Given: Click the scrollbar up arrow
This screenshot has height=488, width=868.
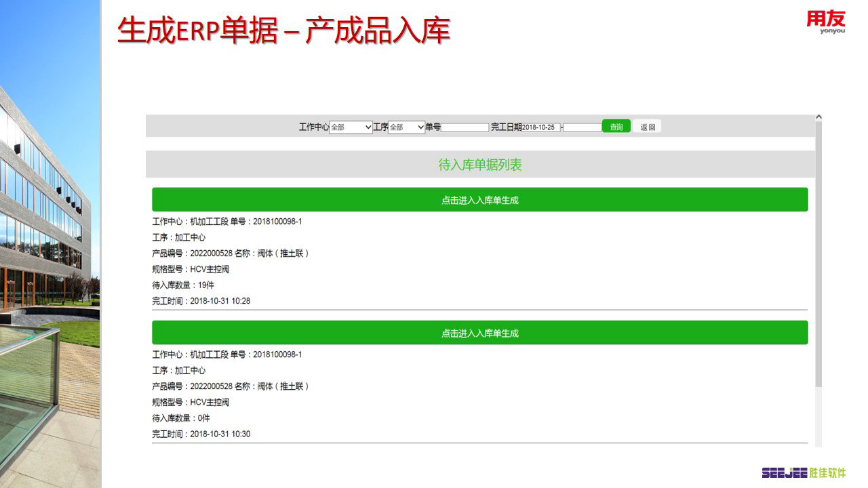Looking at the screenshot, I should (x=818, y=117).
